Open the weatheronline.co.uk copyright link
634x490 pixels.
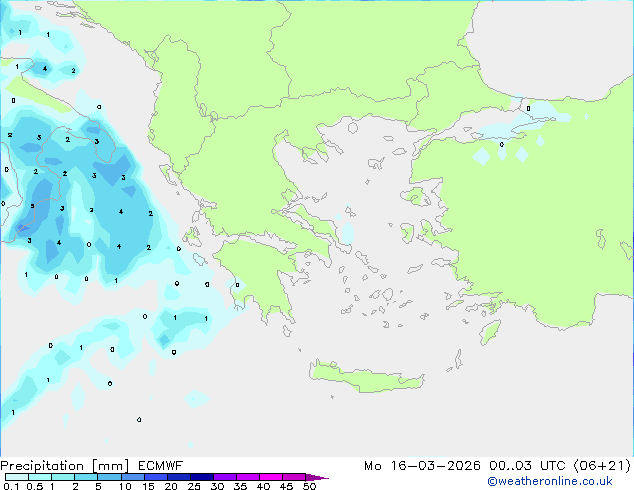coord(550,481)
